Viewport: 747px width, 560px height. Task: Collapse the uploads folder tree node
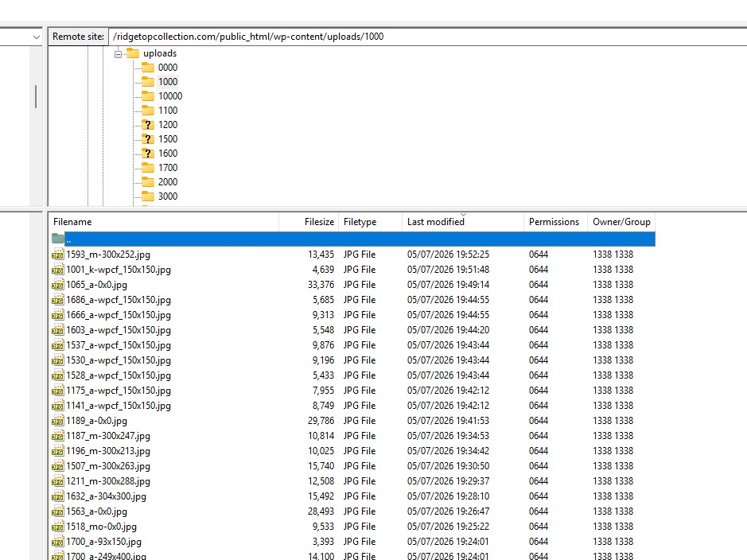pyautogui.click(x=119, y=54)
